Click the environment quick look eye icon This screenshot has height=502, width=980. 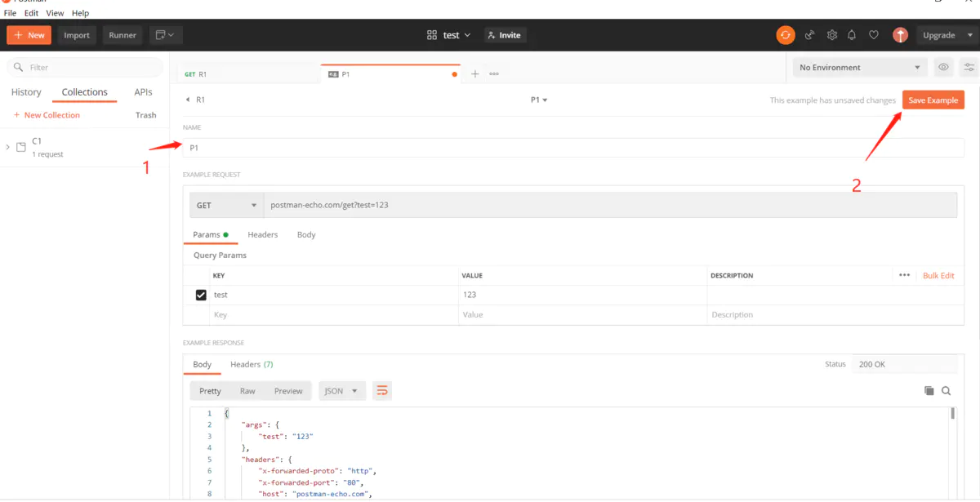(943, 67)
